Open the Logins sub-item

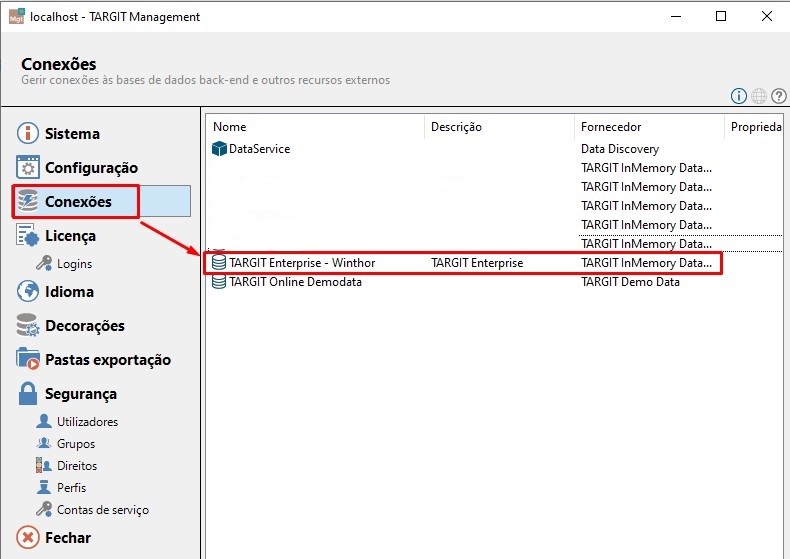[x=75, y=264]
